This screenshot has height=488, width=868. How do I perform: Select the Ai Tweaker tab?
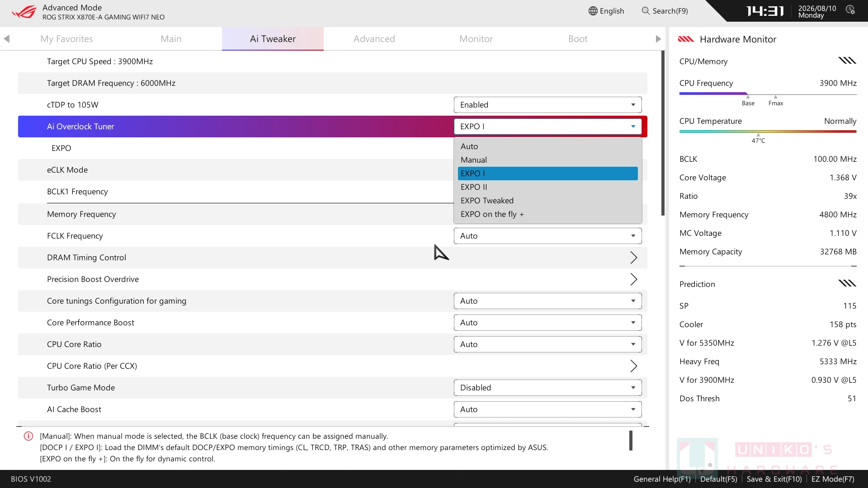coord(273,39)
